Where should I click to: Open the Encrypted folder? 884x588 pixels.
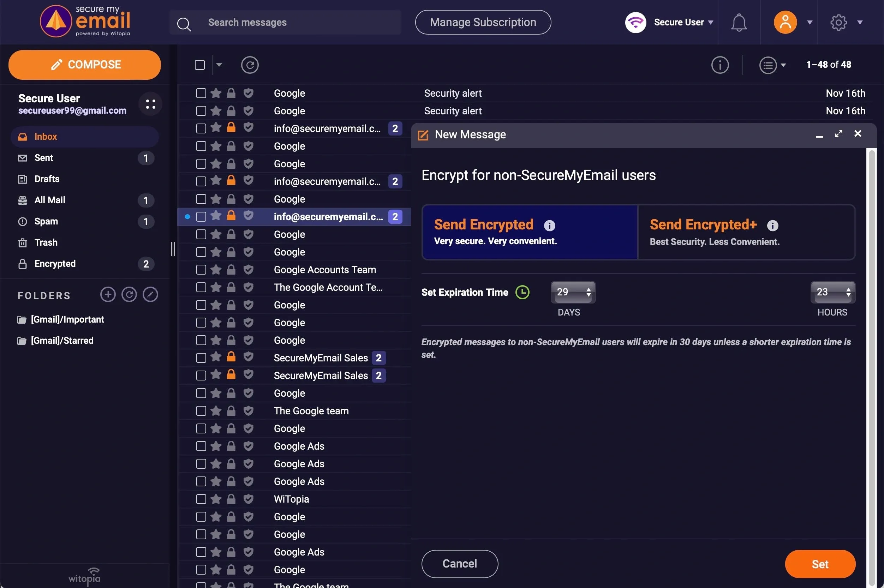point(55,264)
